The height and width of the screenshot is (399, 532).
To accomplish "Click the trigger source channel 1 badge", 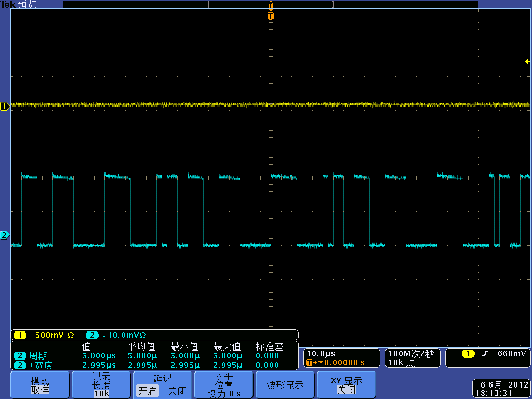I will pyautogui.click(x=468, y=354).
